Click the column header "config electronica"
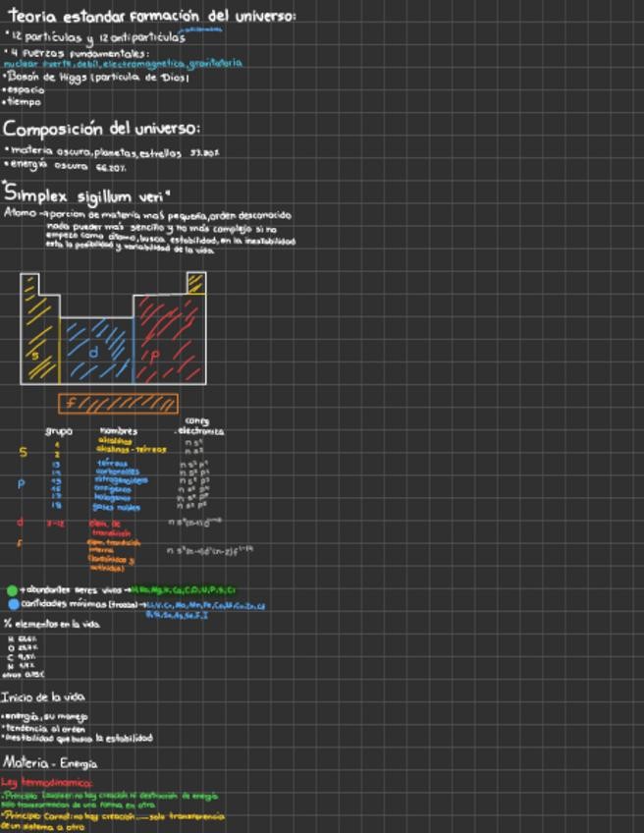This screenshot has height=833, width=644. tap(199, 426)
